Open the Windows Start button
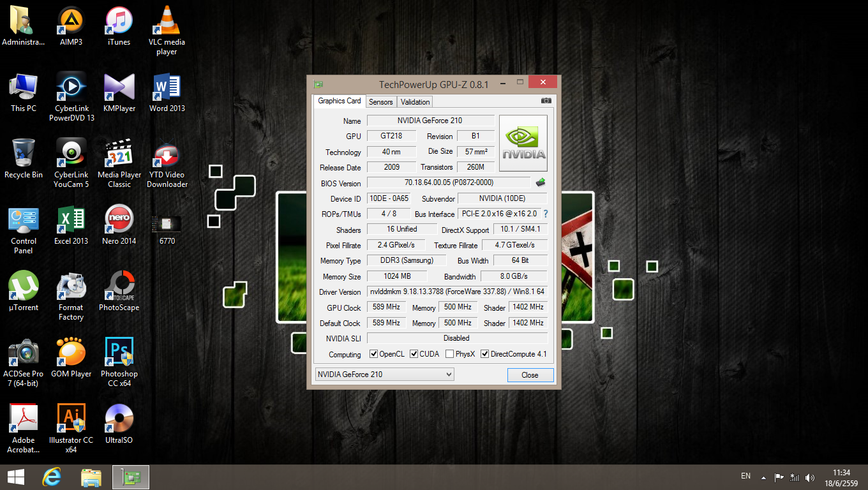The width and height of the screenshot is (868, 490). 16,477
